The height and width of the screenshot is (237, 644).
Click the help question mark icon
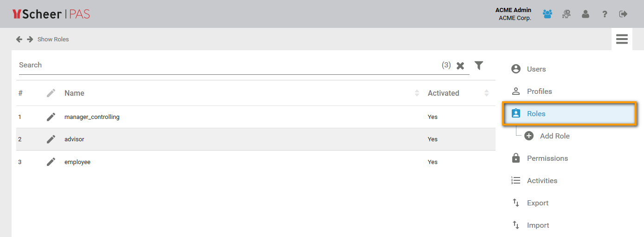[x=605, y=14]
